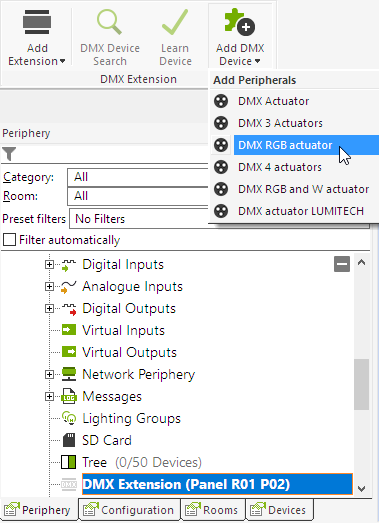
Task: Click the Analogue Inputs wave icon
Action: (69, 287)
